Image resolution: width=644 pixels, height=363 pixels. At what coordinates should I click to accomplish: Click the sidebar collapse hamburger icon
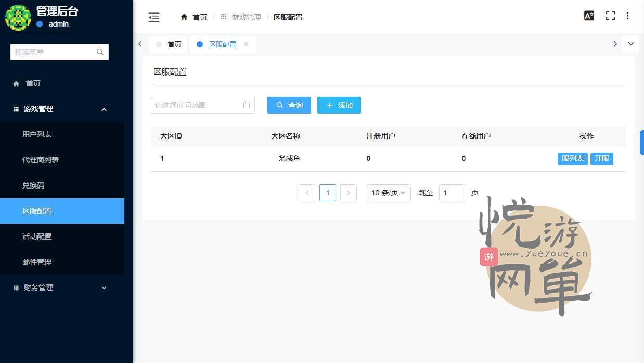click(154, 17)
